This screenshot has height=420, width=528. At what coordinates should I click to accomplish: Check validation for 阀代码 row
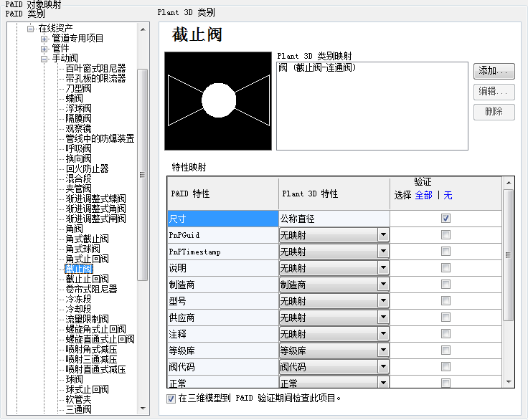point(445,366)
